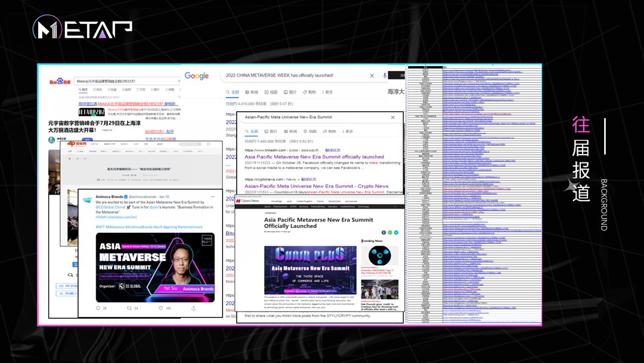This screenshot has width=644, height=363.
Task: Click the MetaUp logo
Action: point(82,27)
